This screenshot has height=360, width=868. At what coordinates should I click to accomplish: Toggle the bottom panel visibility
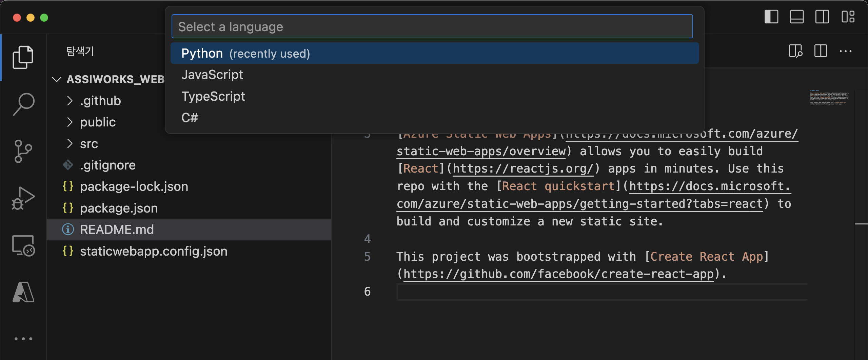pos(796,17)
